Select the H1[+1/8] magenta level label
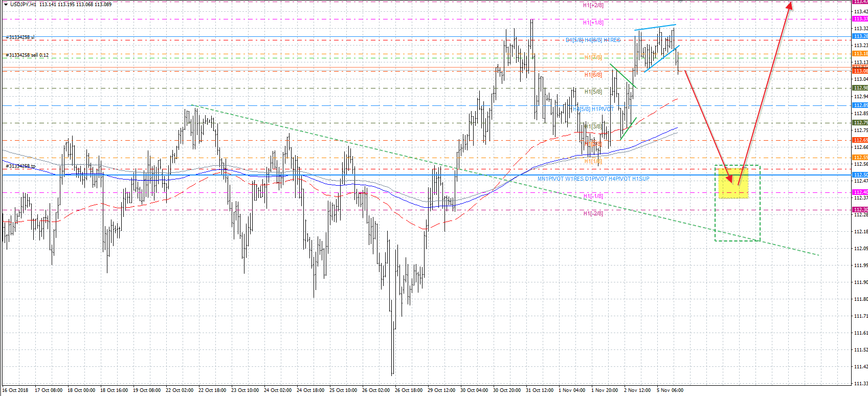Image resolution: width=868 pixels, height=396 pixels. pos(593,23)
